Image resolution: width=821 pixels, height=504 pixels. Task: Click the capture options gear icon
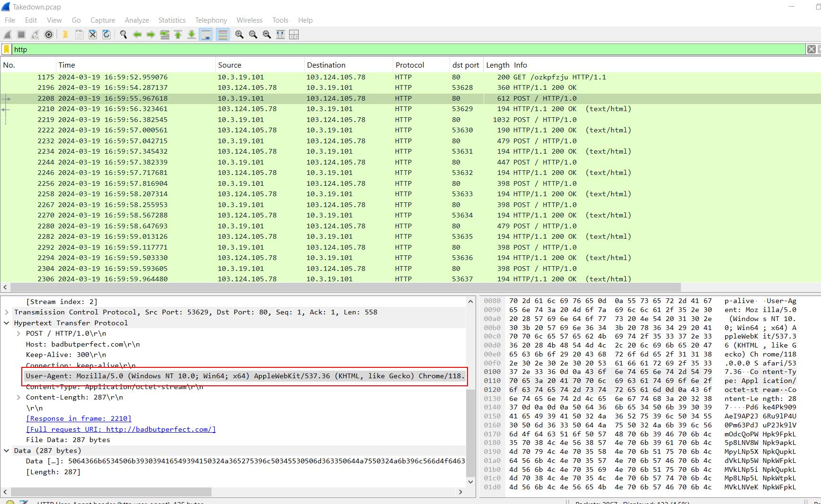pos(49,35)
